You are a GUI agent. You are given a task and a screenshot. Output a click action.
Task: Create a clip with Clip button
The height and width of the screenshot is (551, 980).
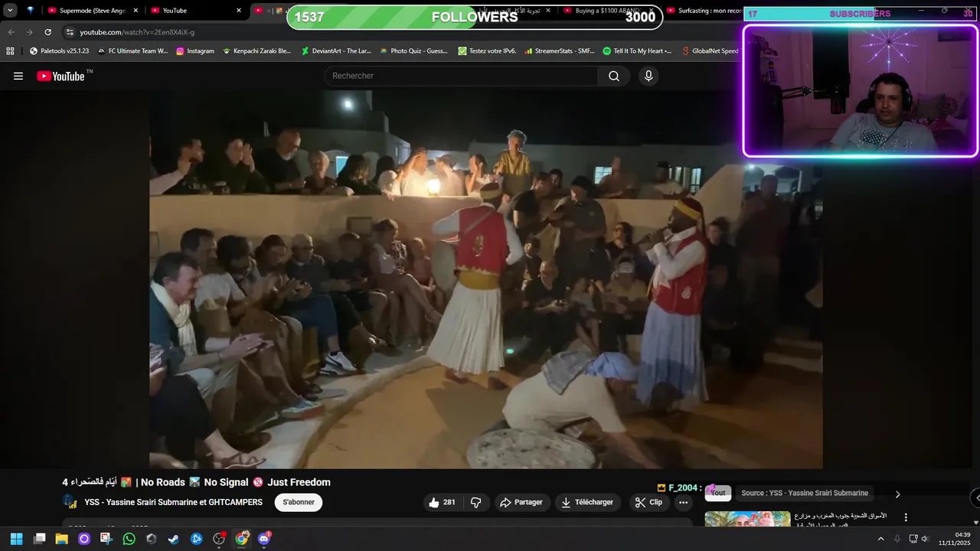coord(649,502)
